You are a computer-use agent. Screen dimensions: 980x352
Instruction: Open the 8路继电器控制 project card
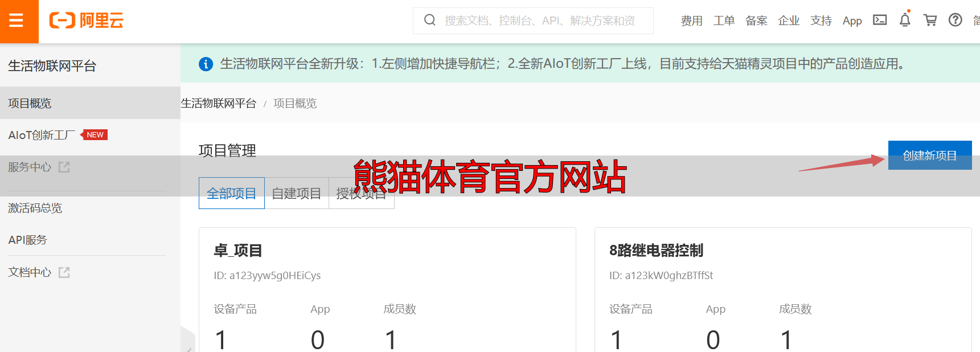(x=783, y=290)
